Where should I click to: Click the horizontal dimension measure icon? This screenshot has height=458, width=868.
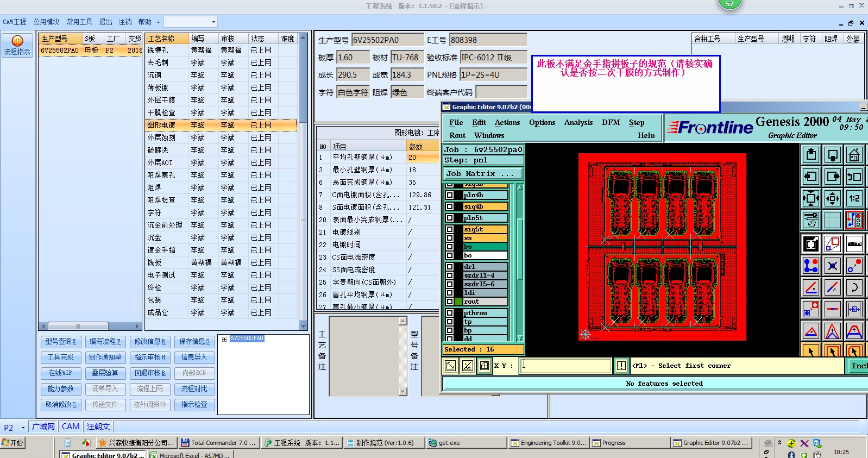(x=854, y=309)
